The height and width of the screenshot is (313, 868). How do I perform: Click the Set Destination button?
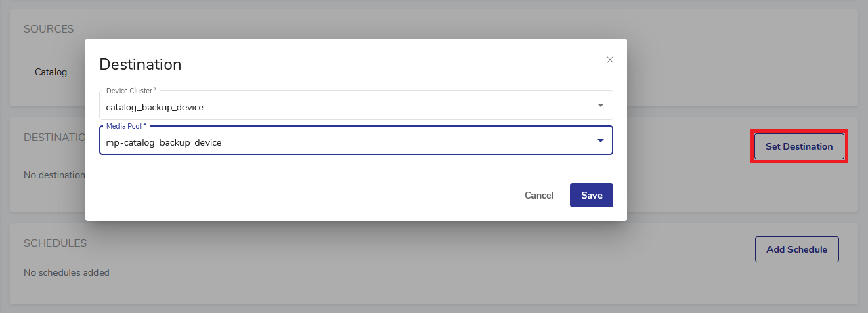[x=799, y=146]
